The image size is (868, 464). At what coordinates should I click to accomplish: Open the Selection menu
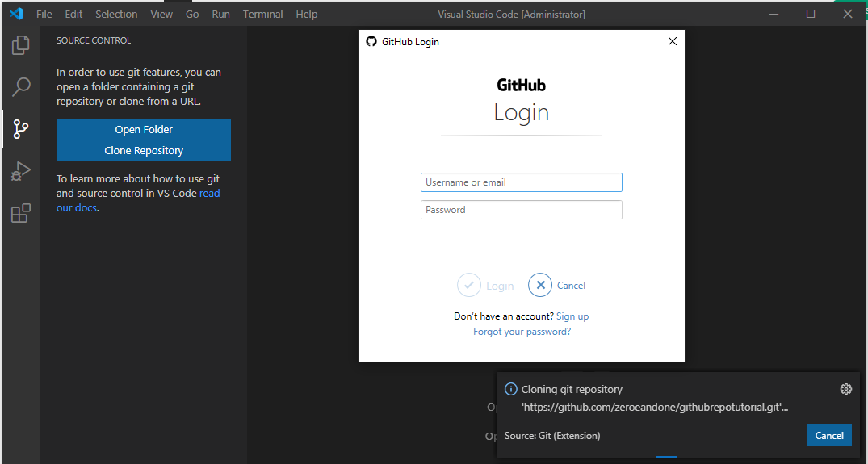click(x=116, y=15)
